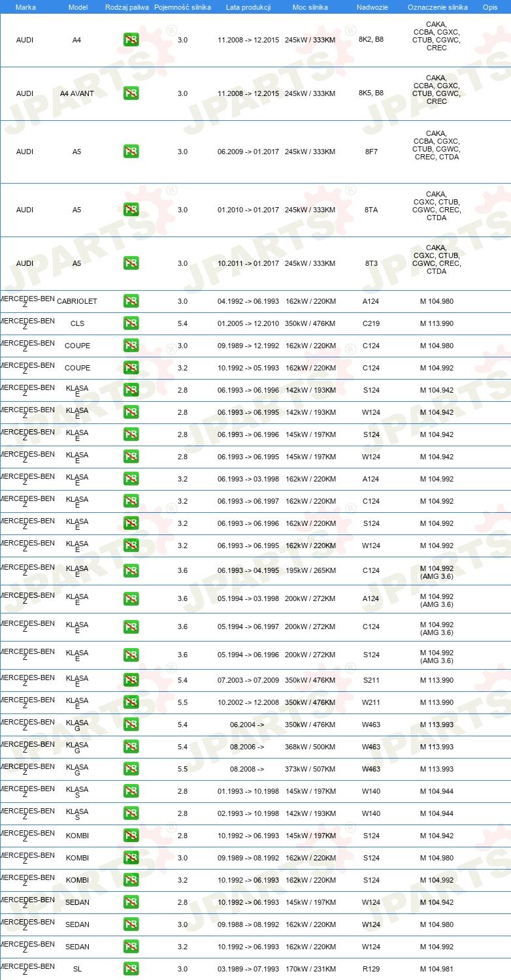511x980 pixels.
Task: Click the fuel icon in the KLASA E W211 row
Action: 131,702
